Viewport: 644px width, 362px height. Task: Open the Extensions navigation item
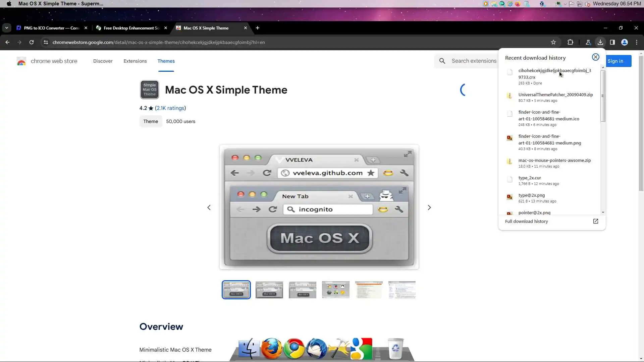coord(135,61)
